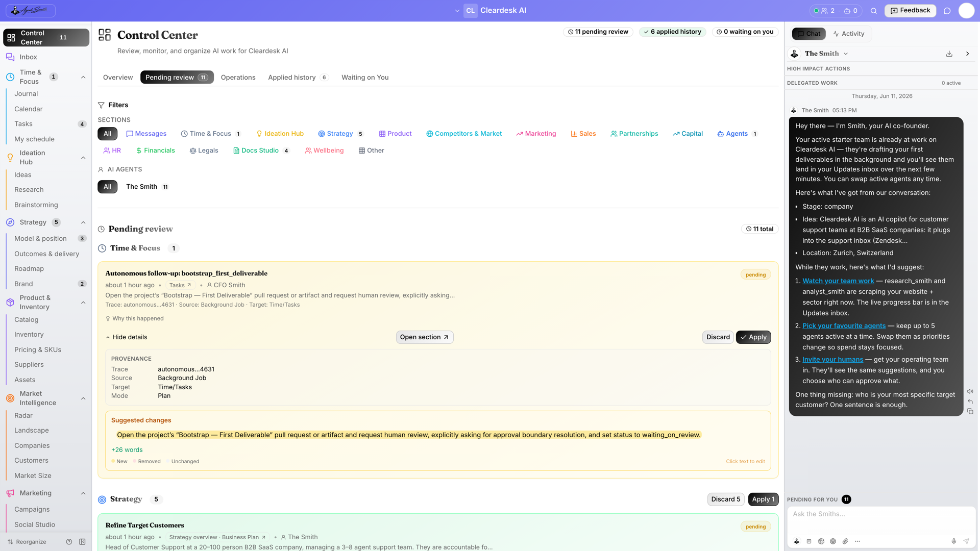Click Apply 1 for Strategy section
Screen dimensions: 980x551
point(763,499)
